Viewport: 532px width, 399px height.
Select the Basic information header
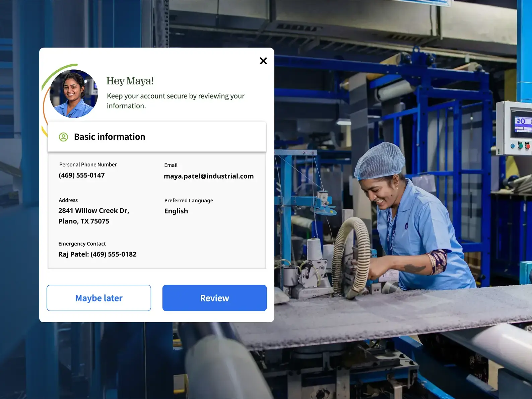click(157, 137)
